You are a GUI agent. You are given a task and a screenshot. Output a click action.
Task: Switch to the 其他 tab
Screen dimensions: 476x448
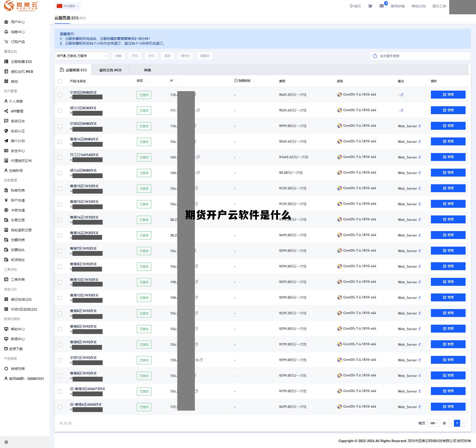click(x=147, y=70)
